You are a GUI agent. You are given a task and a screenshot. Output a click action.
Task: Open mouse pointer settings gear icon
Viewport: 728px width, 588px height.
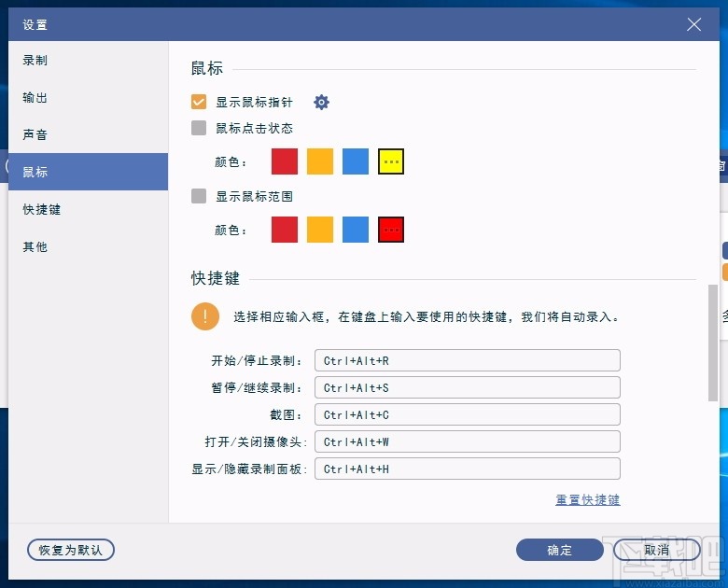(x=321, y=102)
